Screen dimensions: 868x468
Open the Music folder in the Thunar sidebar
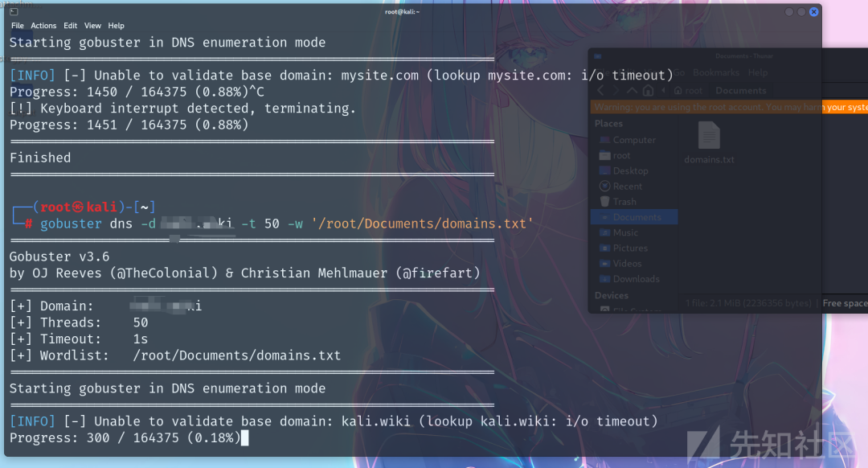(x=634, y=232)
